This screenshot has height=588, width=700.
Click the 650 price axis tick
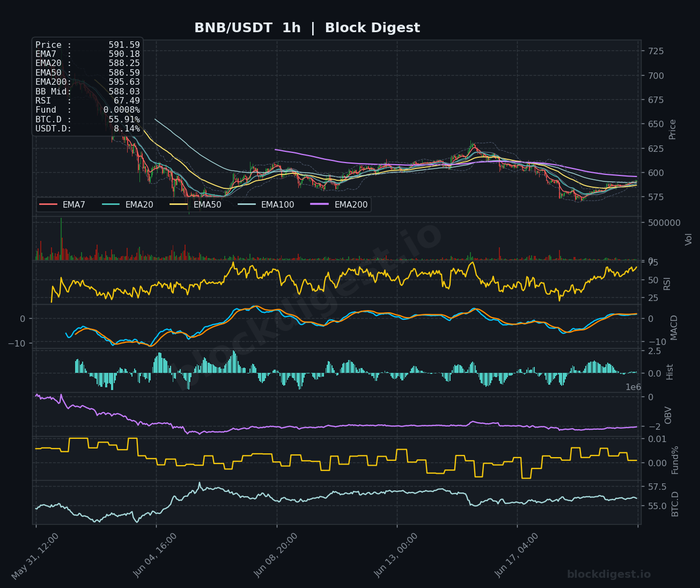click(x=656, y=124)
